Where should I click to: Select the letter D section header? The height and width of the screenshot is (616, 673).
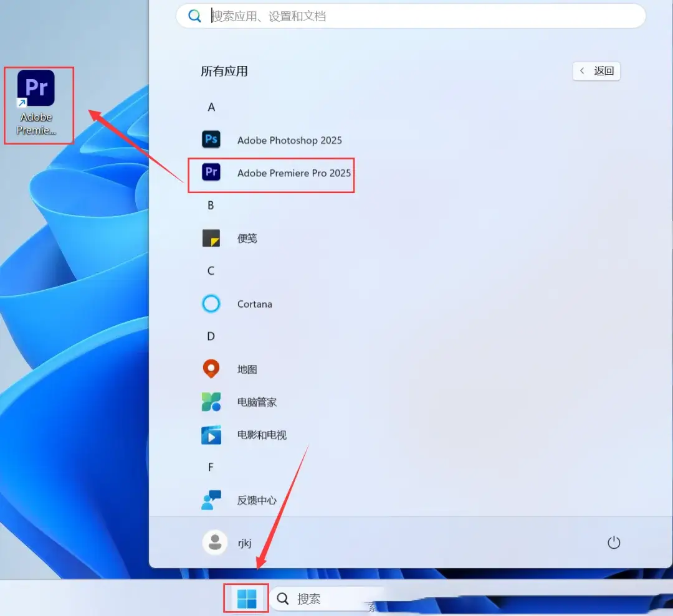[x=211, y=336]
